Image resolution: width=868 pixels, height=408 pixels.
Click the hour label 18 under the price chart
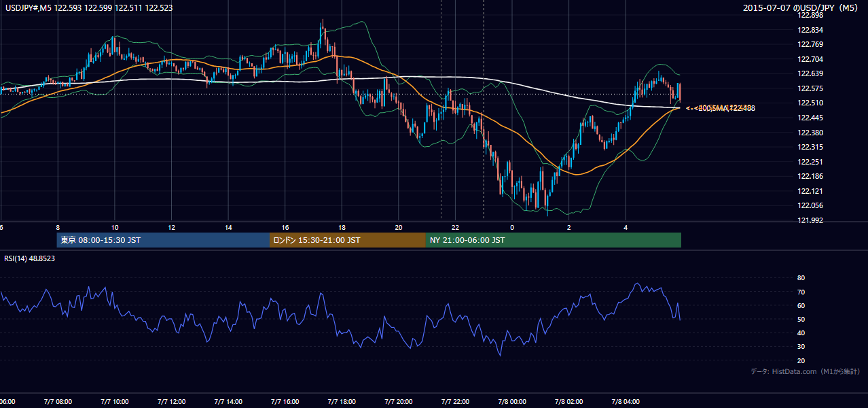[342, 227]
